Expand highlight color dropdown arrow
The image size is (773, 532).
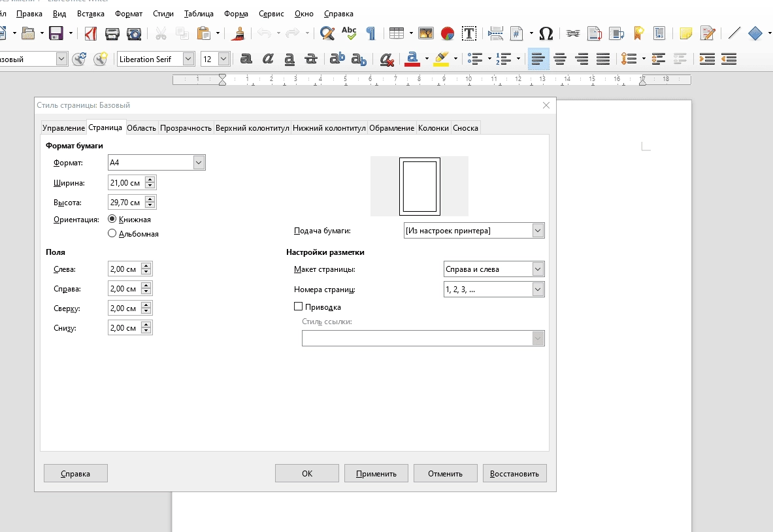pos(455,59)
